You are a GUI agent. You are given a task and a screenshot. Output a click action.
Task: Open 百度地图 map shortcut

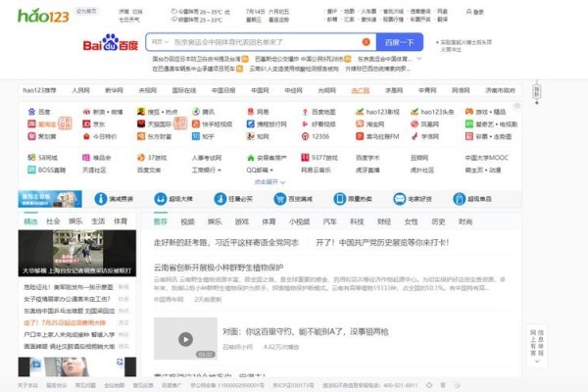(x=318, y=112)
